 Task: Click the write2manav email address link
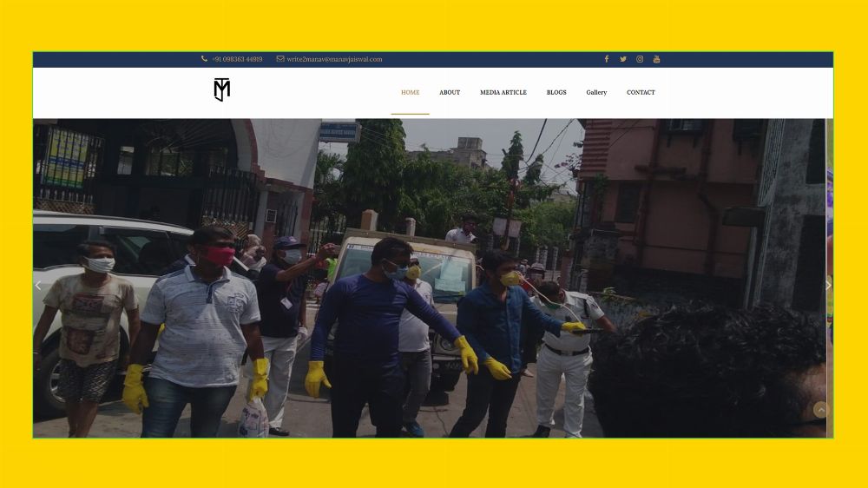(334, 59)
